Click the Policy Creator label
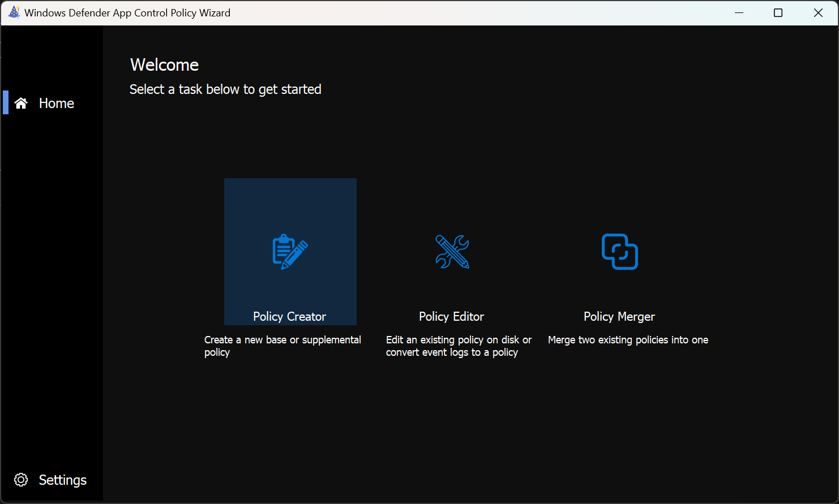839x504 pixels. point(290,317)
